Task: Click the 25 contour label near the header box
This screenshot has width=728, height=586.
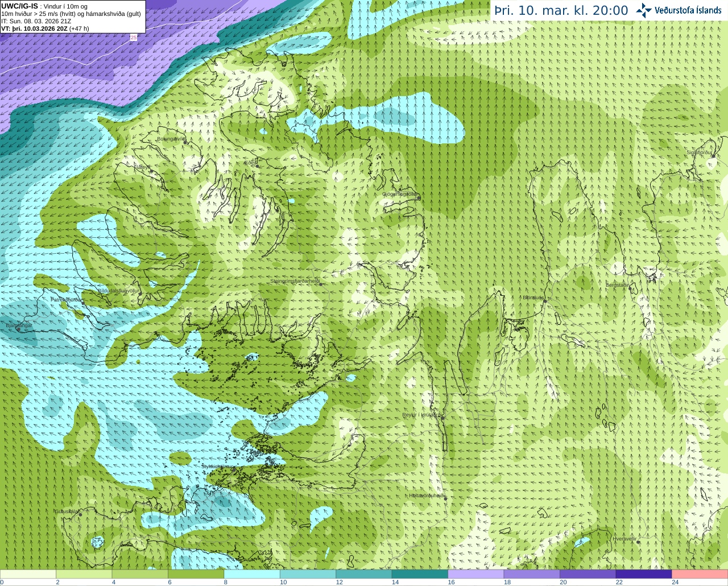Action: coord(134,38)
